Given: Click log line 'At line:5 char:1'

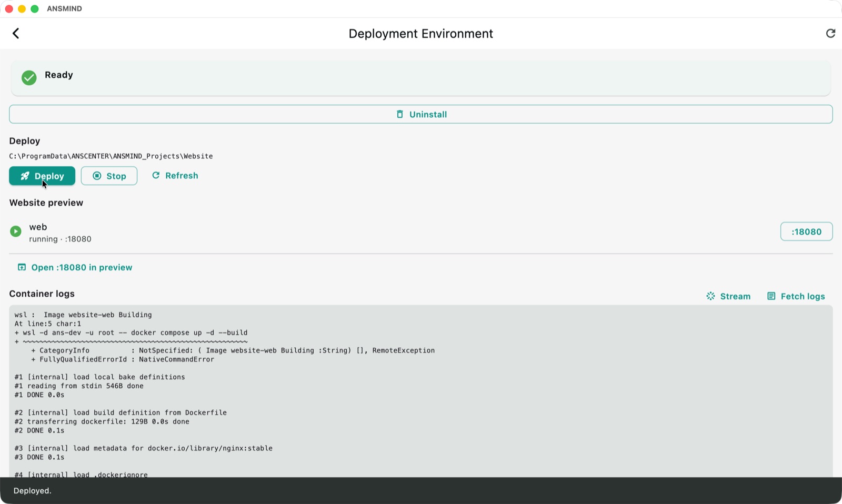Looking at the screenshot, I should tap(48, 324).
